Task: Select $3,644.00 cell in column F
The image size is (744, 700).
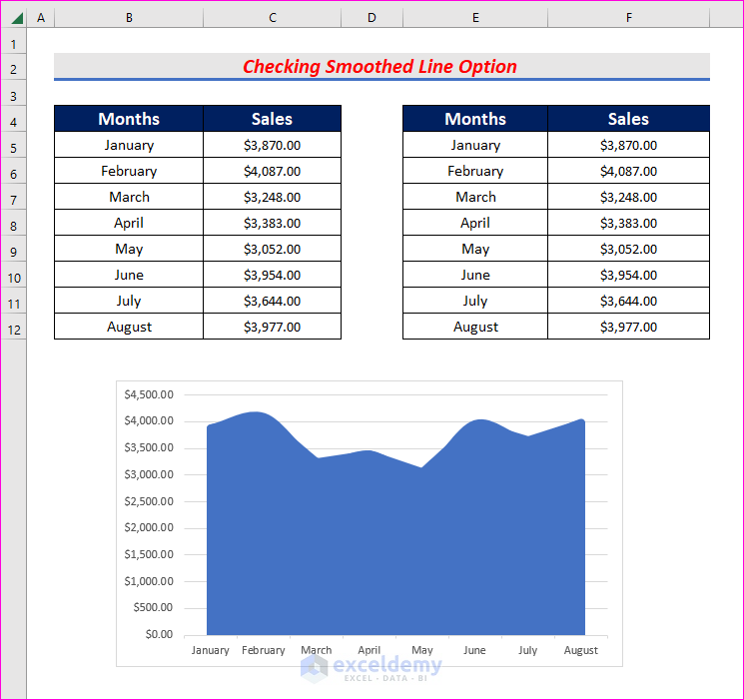Action: pos(629,301)
